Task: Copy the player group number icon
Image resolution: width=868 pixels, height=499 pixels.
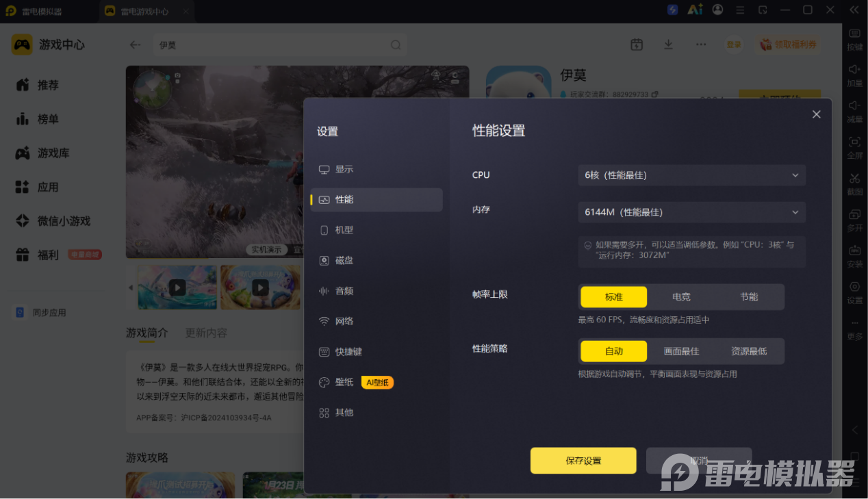Action: (x=655, y=94)
